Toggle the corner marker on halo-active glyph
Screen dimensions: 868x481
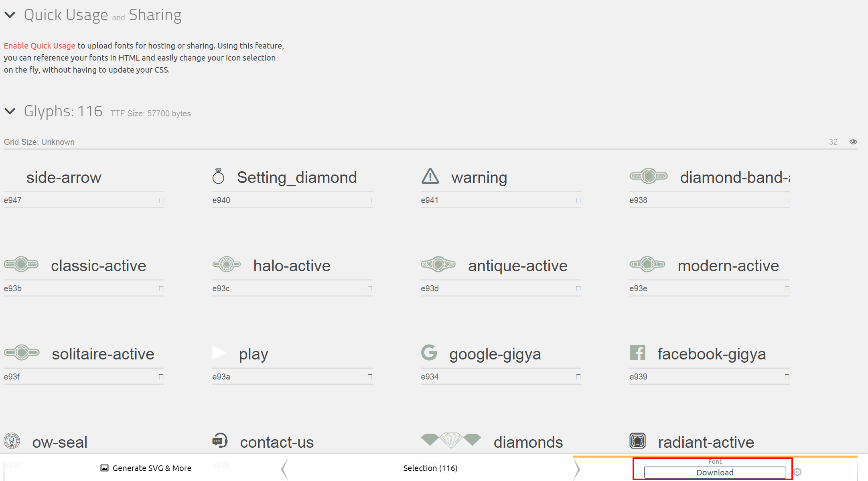370,288
